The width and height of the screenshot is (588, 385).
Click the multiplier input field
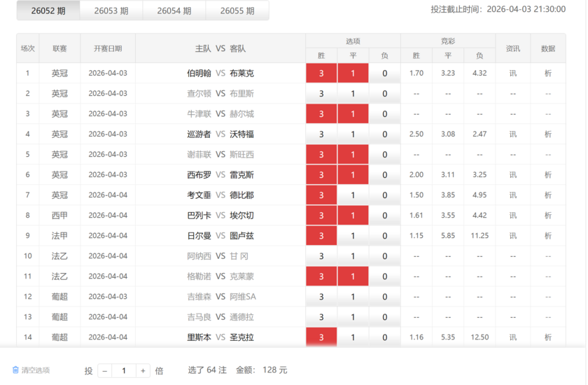pyautogui.click(x=124, y=371)
